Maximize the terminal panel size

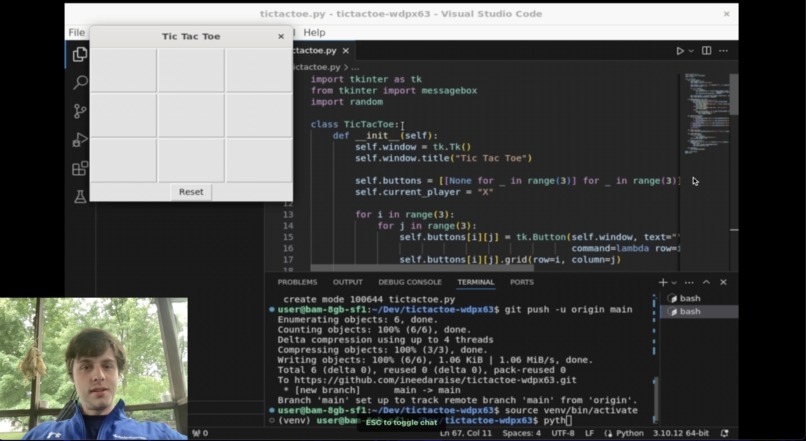coord(706,282)
